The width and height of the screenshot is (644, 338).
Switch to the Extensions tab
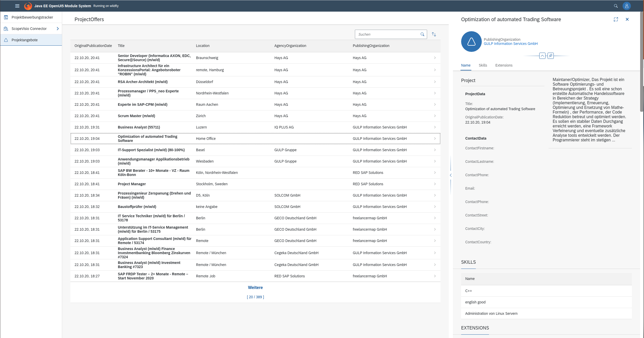pos(503,65)
